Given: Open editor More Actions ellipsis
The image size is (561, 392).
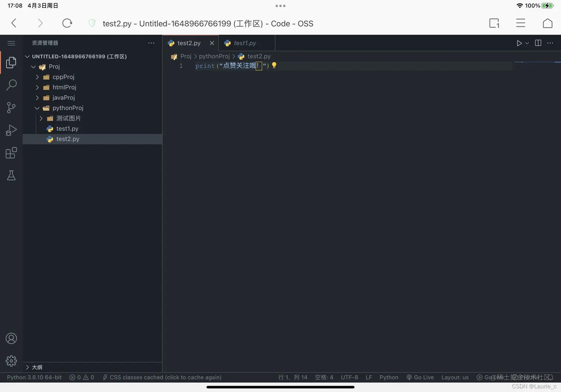Looking at the screenshot, I should 550,43.
